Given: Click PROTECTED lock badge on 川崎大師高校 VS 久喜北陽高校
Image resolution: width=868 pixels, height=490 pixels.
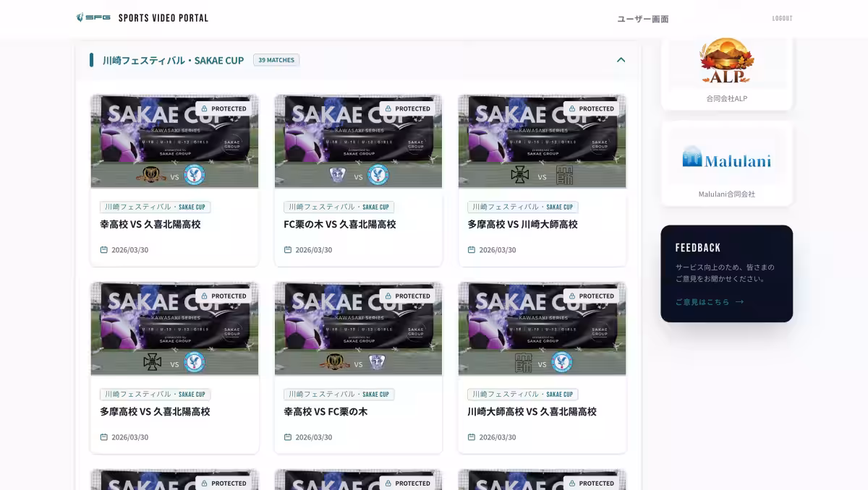Looking at the screenshot, I should tap(591, 296).
